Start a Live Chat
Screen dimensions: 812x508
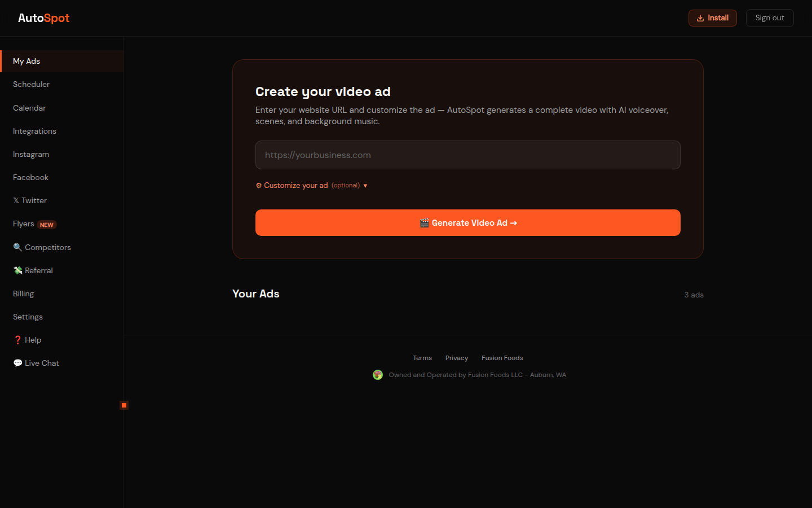coord(62,363)
